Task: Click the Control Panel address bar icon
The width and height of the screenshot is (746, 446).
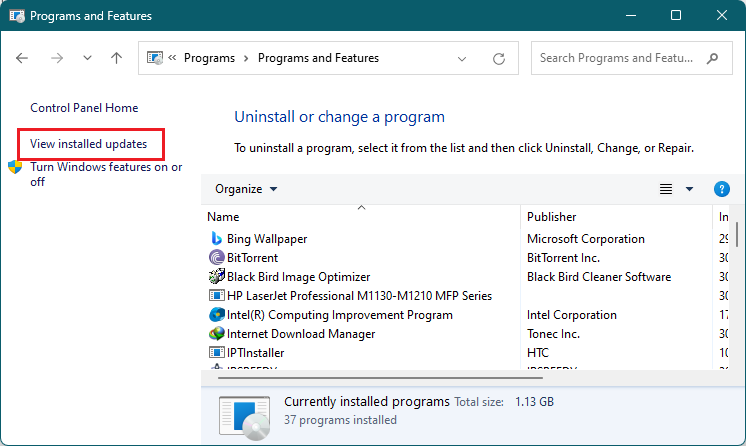Action: [155, 58]
